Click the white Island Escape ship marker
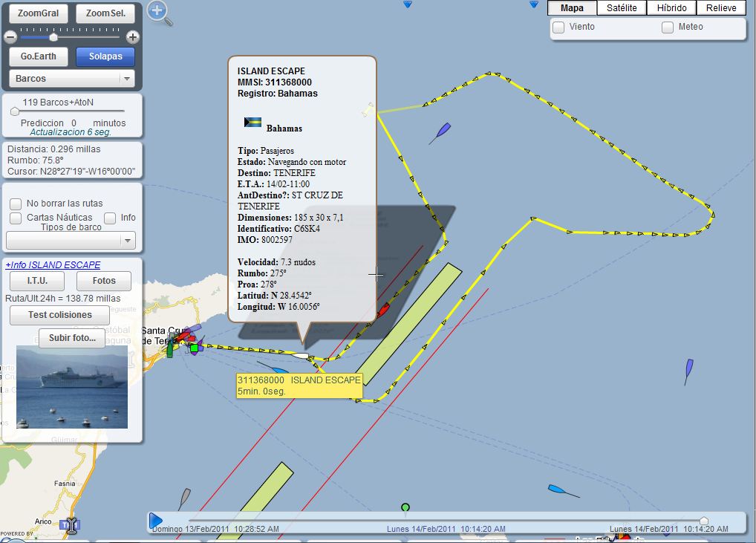The height and width of the screenshot is (543, 756). click(x=301, y=356)
